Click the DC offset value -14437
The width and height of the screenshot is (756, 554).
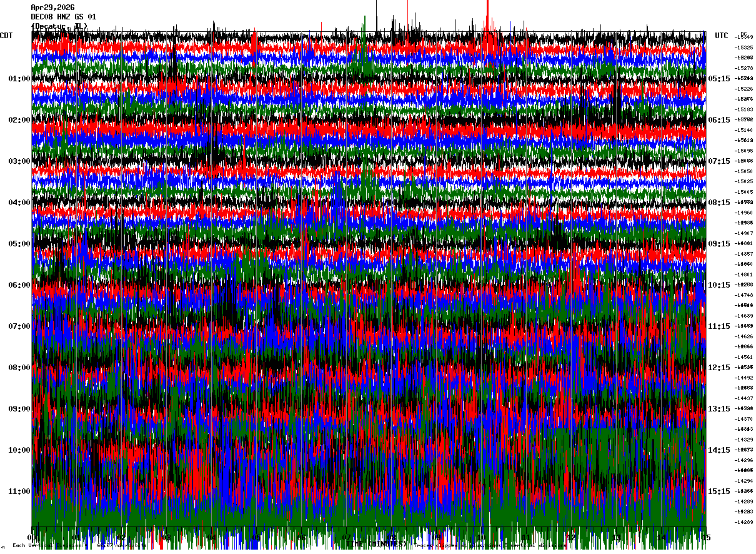(744, 398)
